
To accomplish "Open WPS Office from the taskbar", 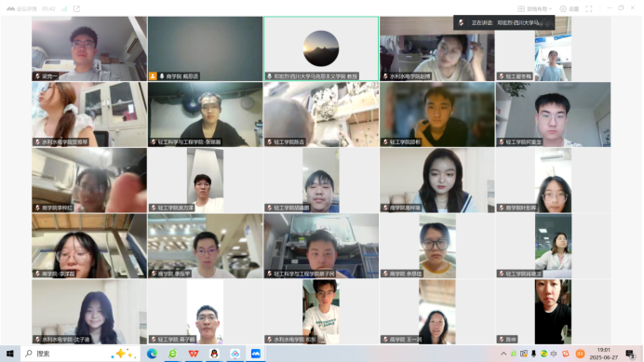I will pyautogui.click(x=194, y=354).
